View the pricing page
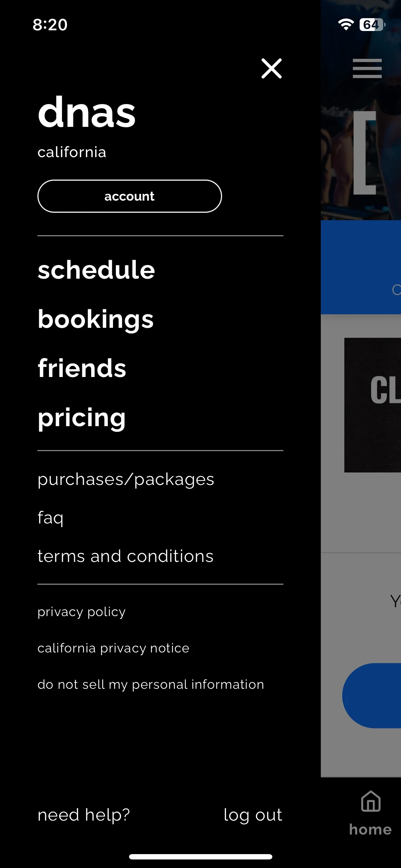Image resolution: width=401 pixels, height=868 pixels. pyautogui.click(x=82, y=418)
